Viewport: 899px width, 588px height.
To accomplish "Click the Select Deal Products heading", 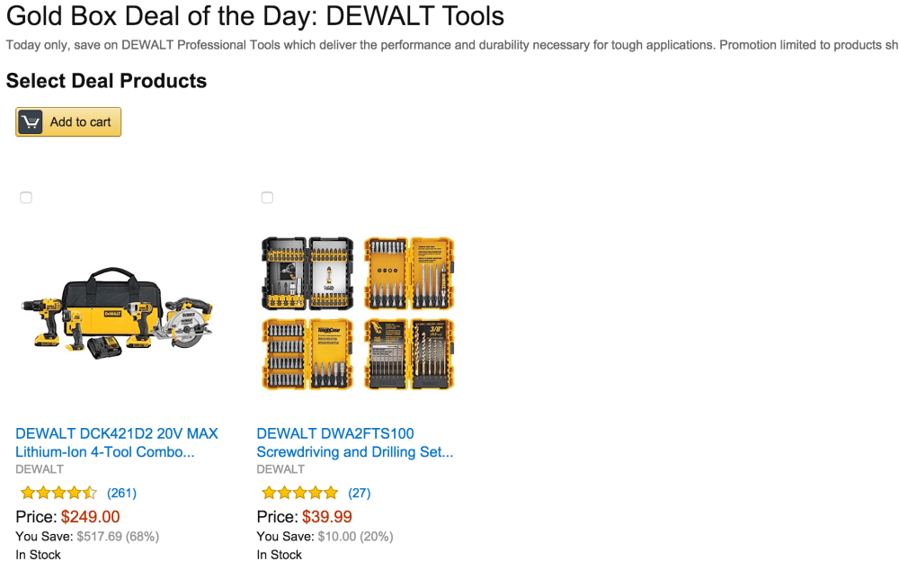I will pos(106,81).
